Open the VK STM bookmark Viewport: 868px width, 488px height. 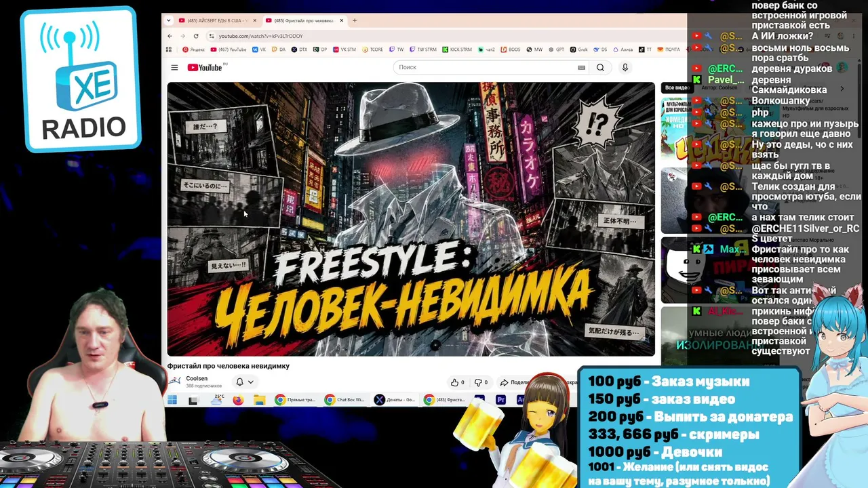[344, 49]
